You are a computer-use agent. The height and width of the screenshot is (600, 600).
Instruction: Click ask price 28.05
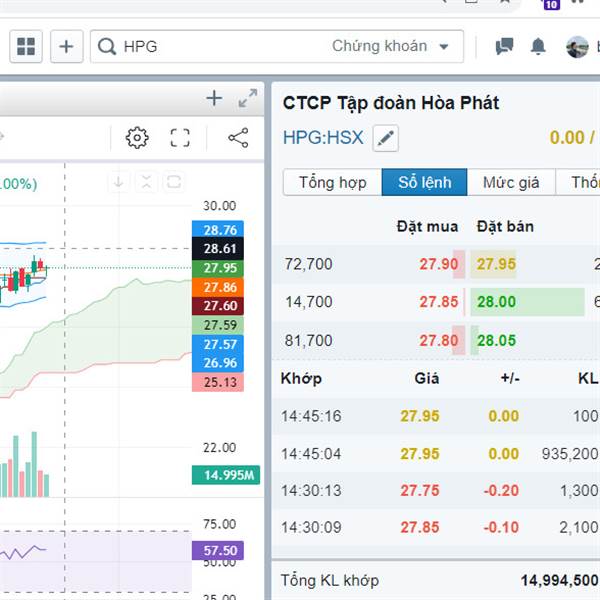[496, 340]
